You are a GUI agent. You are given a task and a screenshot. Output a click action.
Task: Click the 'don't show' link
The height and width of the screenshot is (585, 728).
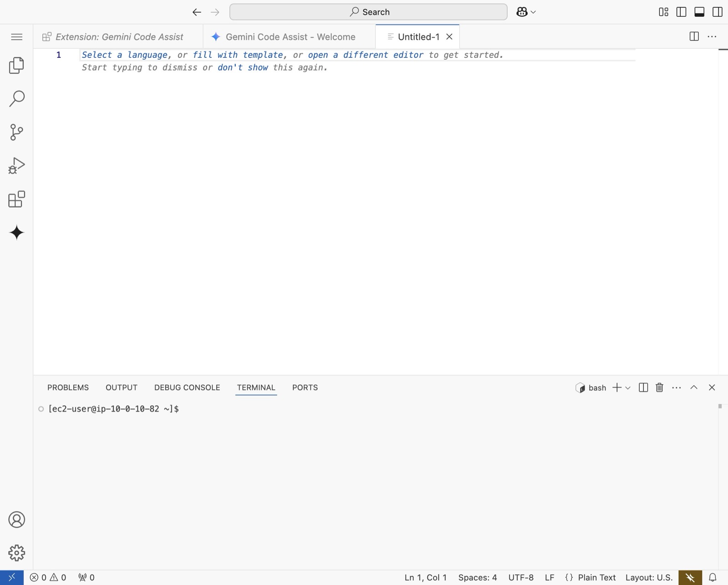243,68
